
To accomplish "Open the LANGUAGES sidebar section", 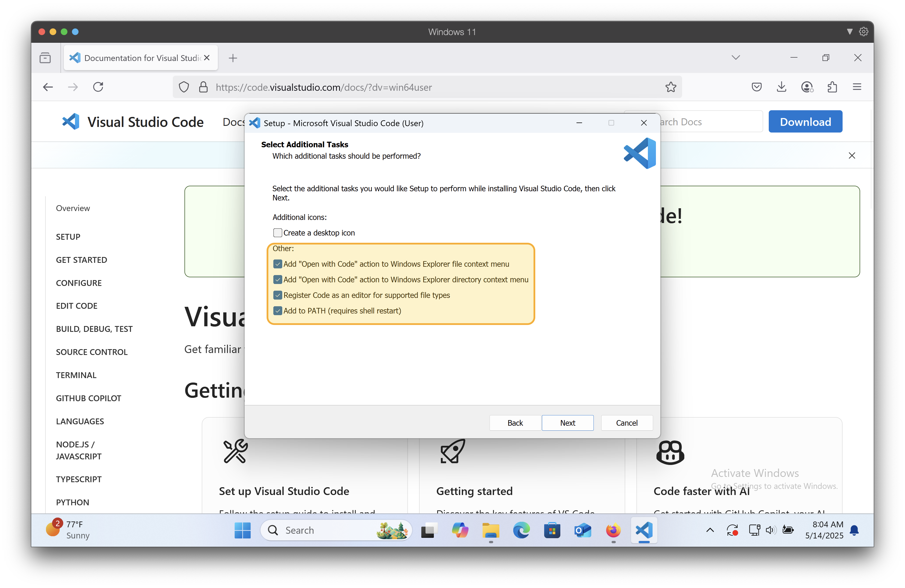I will tap(80, 421).
